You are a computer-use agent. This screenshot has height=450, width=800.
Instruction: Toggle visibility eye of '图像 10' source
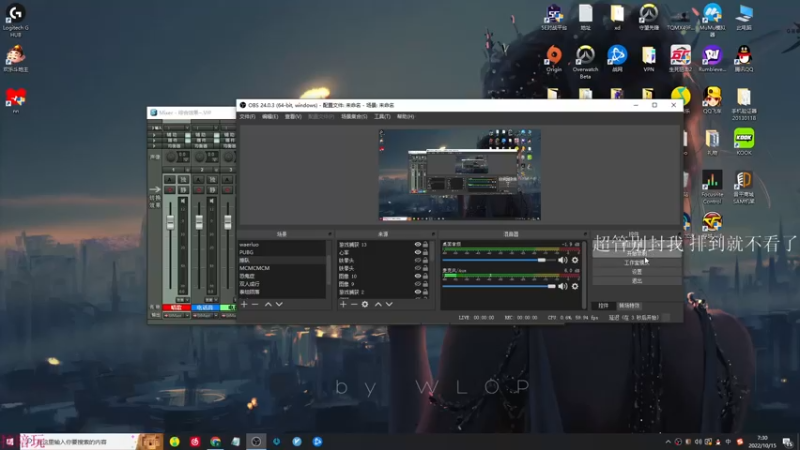pyautogui.click(x=418, y=276)
